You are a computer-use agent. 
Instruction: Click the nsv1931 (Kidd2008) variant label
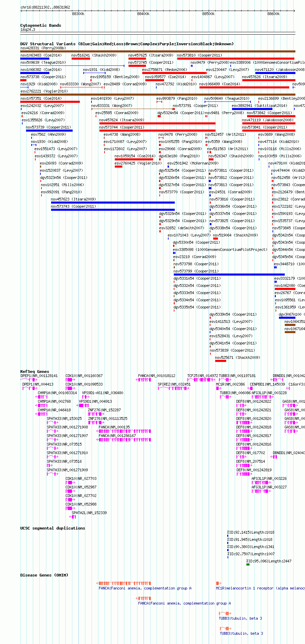(101, 70)
